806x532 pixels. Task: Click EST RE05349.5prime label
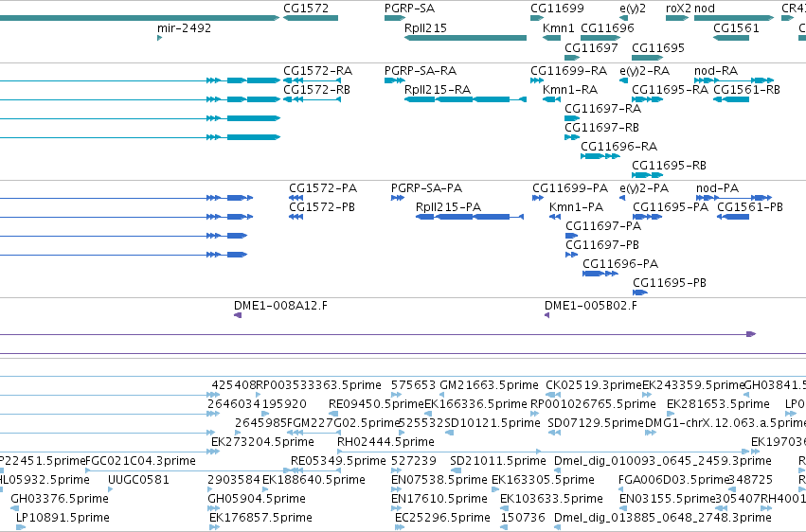tap(338, 461)
